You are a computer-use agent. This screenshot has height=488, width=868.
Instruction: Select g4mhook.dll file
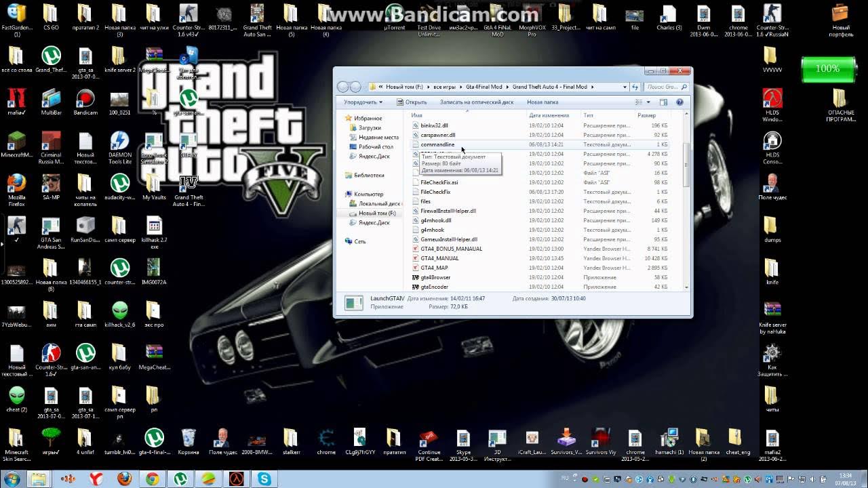435,220
